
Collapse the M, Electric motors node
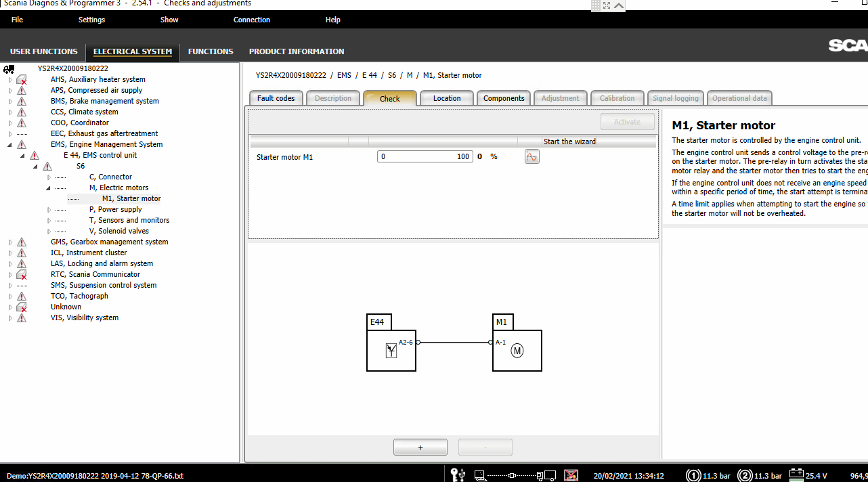point(49,188)
